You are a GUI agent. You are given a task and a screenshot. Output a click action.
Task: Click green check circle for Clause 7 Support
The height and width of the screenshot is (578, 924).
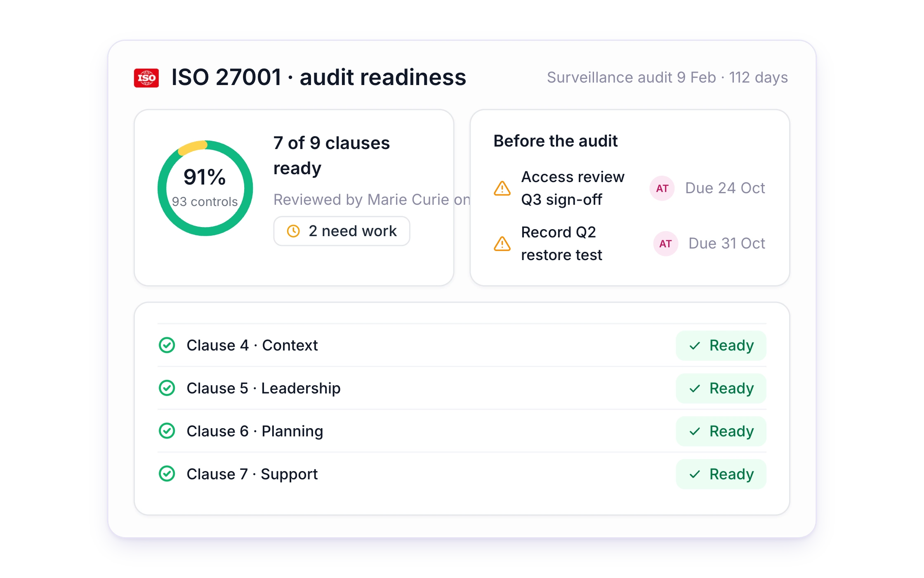(x=167, y=474)
